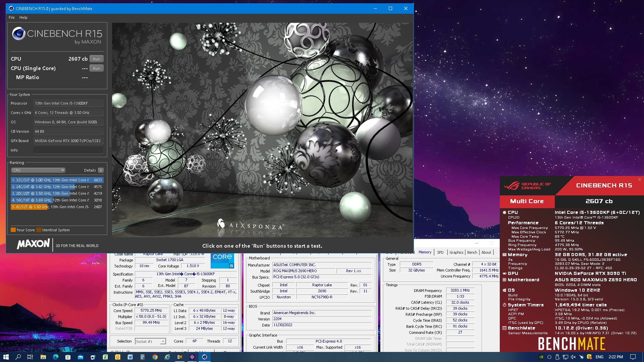Viewport: 644px width, 362px height.
Task: Click the CPU section icon in BenchMate
Action: coord(504,213)
